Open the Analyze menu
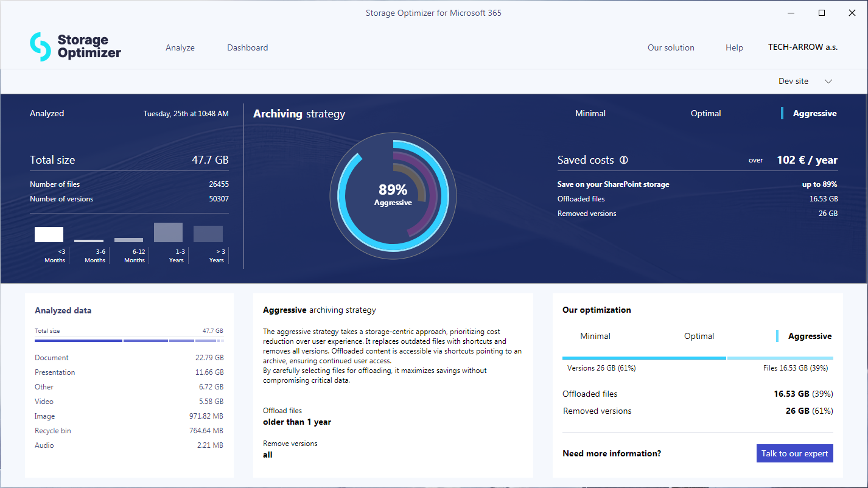 click(x=180, y=47)
